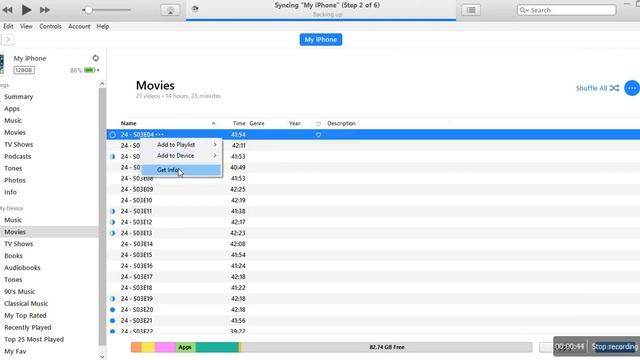Image resolution: width=640 pixels, height=360 pixels.
Task: Click the volume slider knob
Action: tap(88, 10)
